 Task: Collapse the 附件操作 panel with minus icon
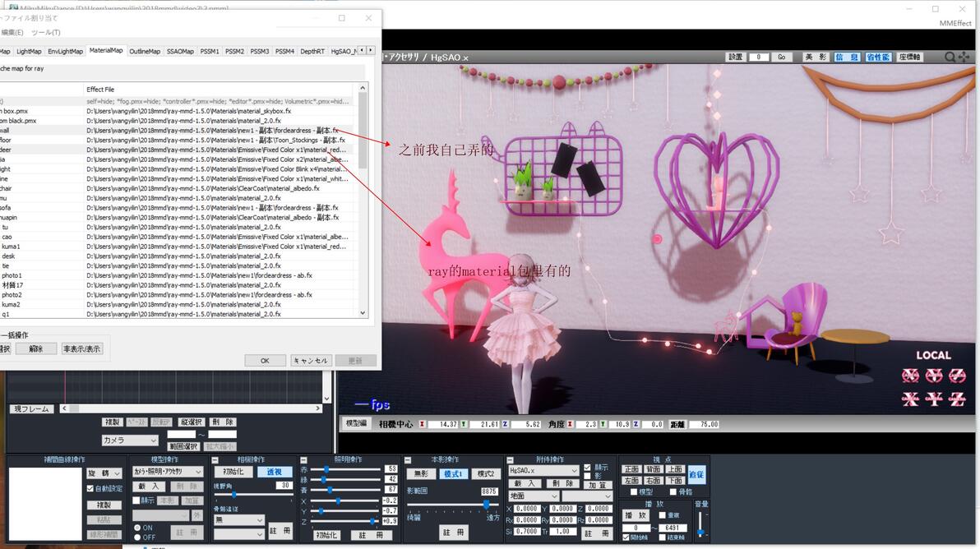pyautogui.click(x=510, y=459)
